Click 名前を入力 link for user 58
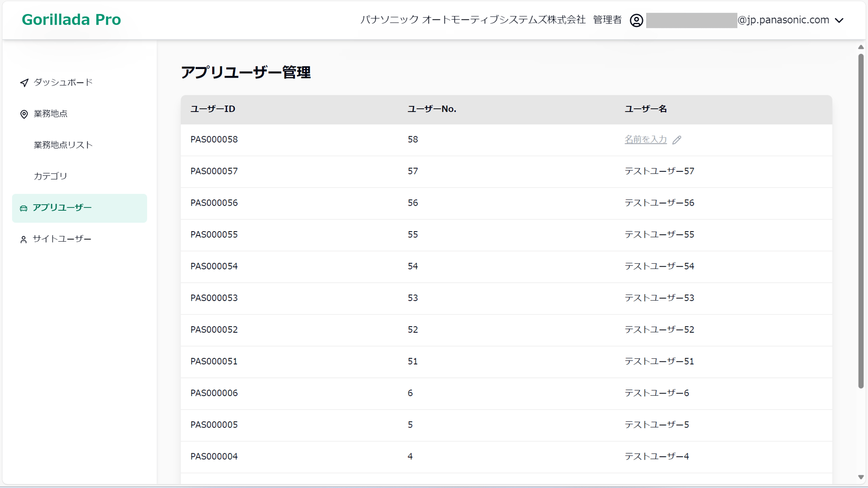 click(645, 139)
